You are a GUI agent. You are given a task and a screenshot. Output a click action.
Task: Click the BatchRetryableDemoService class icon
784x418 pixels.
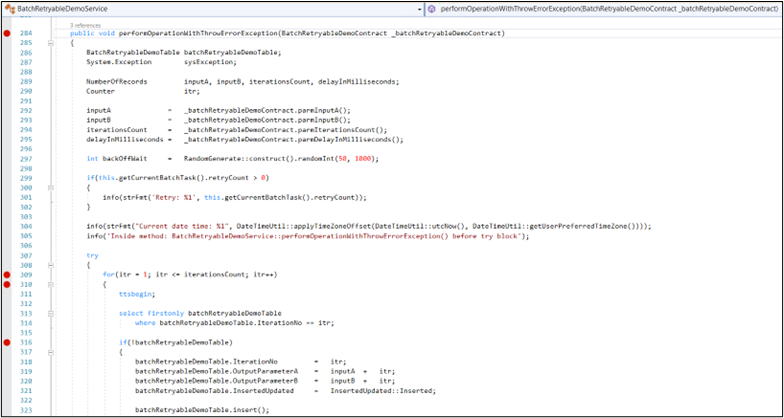[x=9, y=9]
